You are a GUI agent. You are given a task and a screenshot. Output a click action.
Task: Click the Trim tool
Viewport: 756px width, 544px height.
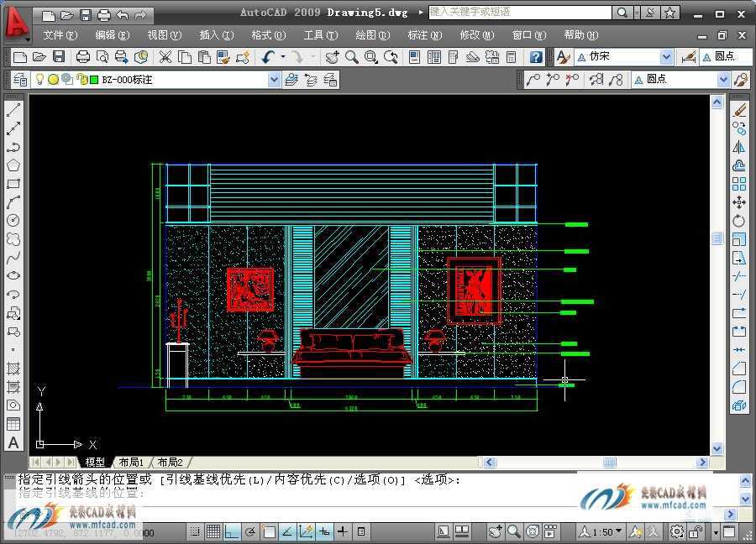coord(739,276)
